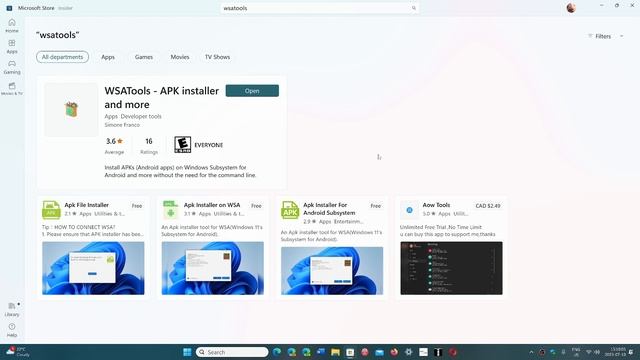Click the Free label on Apk File Installer
This screenshot has height=360, width=640.
click(x=137, y=206)
